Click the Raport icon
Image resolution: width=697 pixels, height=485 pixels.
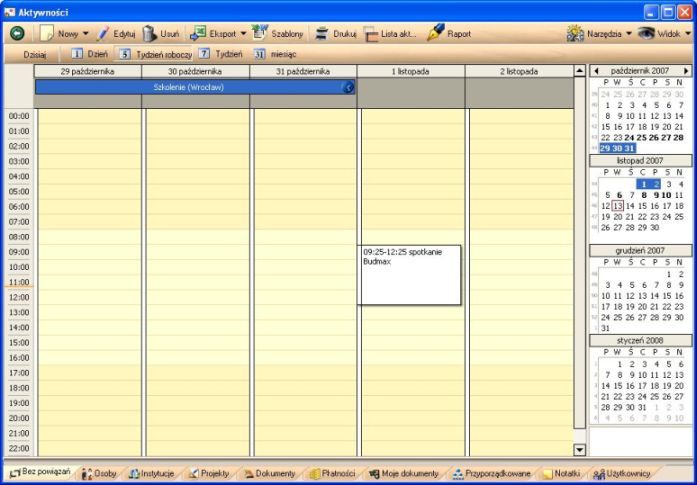pos(435,33)
